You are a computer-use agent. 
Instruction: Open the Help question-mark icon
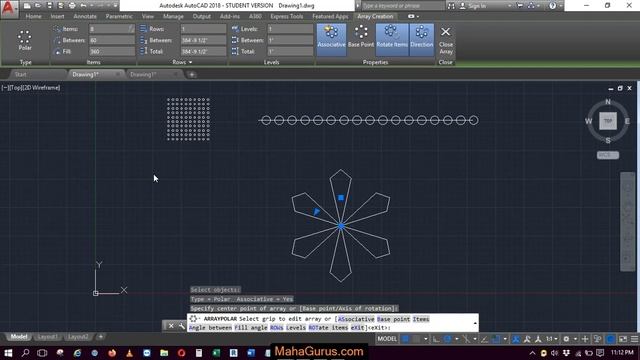tap(552, 6)
